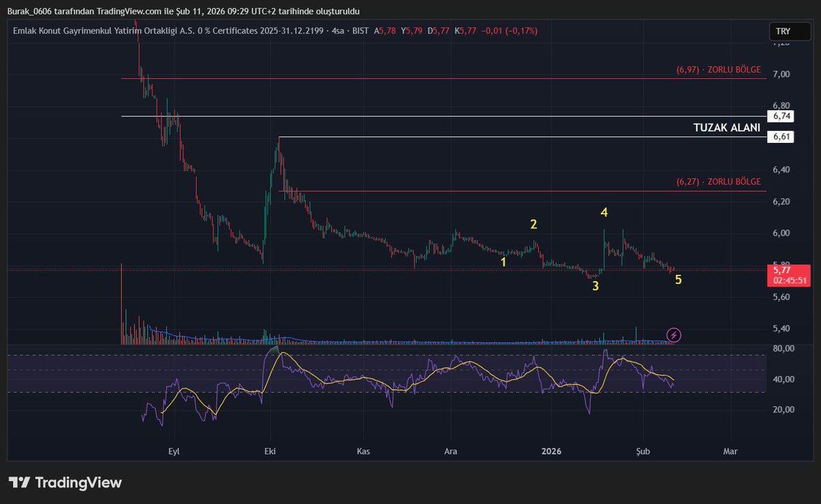Click 40,00 on the RSI scale
This screenshot has width=821, height=504.
[783, 379]
